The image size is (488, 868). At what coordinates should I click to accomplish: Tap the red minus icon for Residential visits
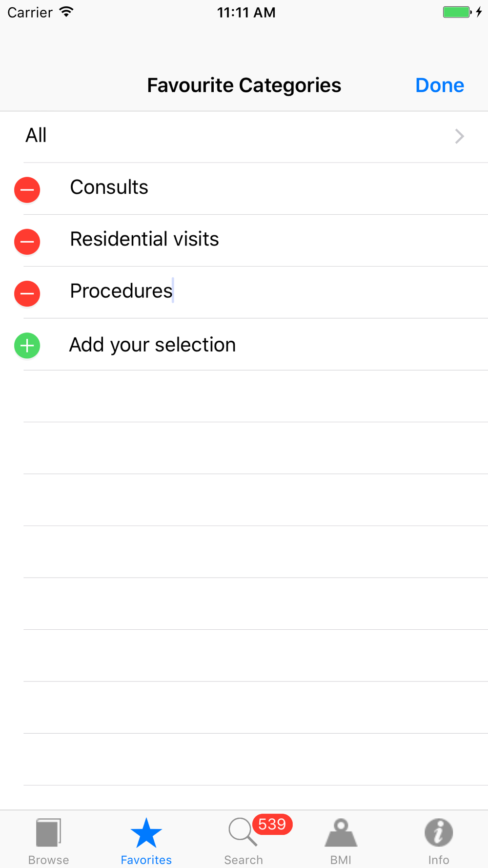(x=27, y=242)
